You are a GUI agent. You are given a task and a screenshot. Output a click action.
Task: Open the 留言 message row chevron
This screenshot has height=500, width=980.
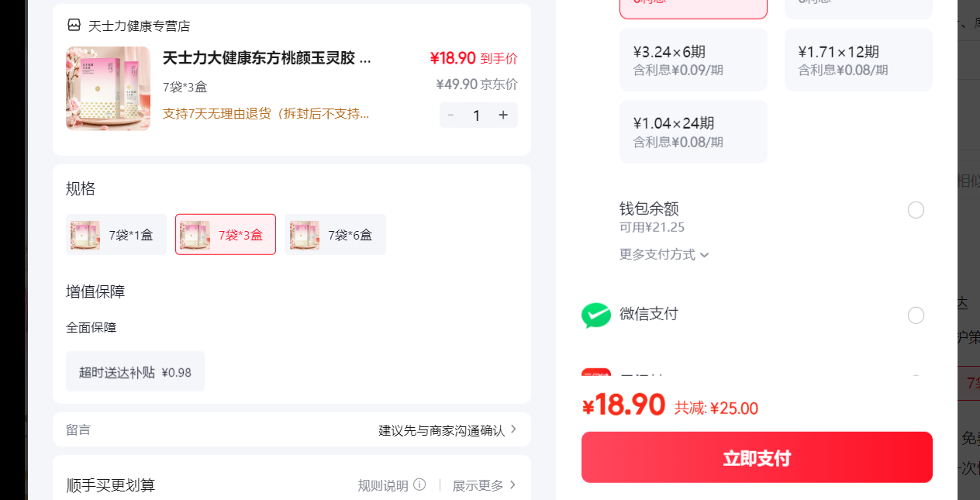[x=513, y=429]
